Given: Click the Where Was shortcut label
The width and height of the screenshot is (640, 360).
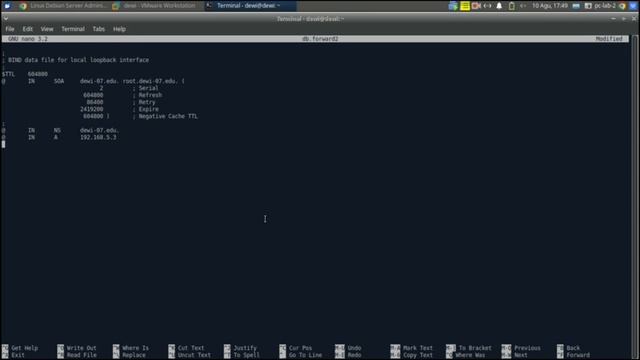Looking at the screenshot, I should click(x=470, y=355).
